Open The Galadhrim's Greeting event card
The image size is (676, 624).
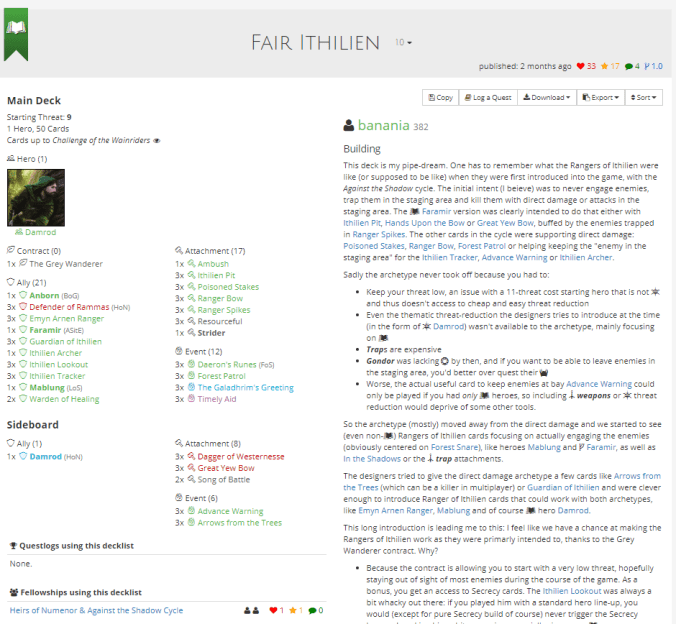tap(245, 388)
